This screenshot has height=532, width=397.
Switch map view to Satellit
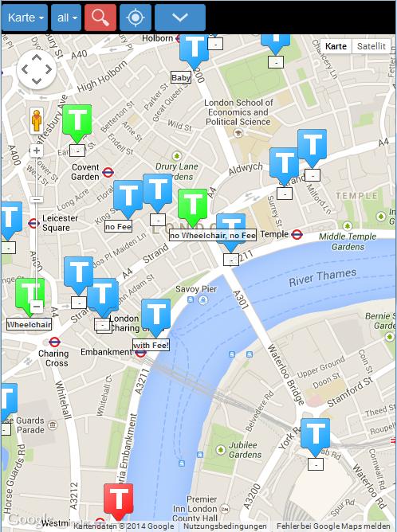[x=371, y=46]
